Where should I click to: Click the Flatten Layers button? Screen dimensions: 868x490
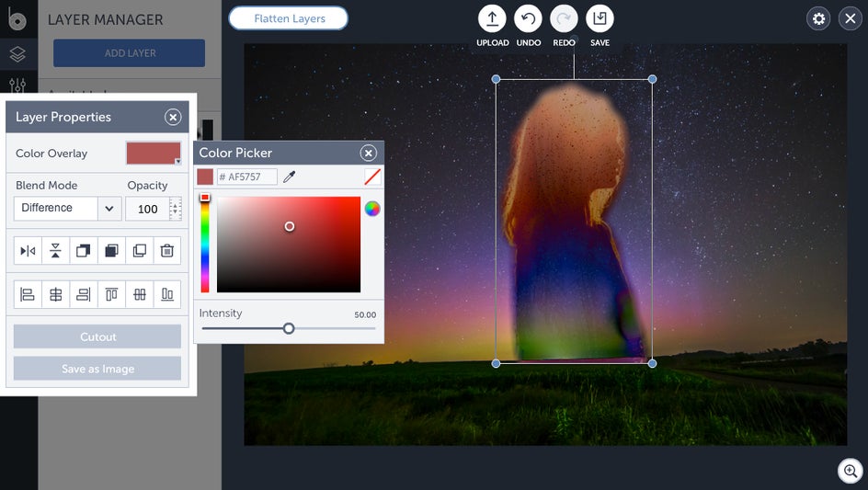click(x=289, y=18)
